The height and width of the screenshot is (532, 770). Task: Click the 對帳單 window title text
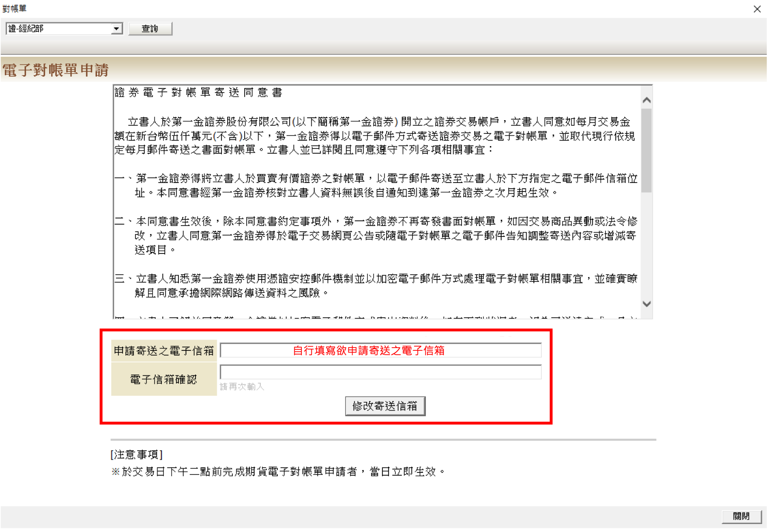point(15,9)
